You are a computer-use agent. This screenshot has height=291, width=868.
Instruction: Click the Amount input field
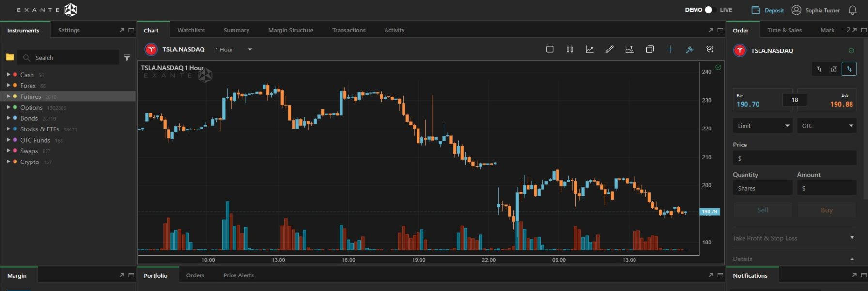(827, 188)
